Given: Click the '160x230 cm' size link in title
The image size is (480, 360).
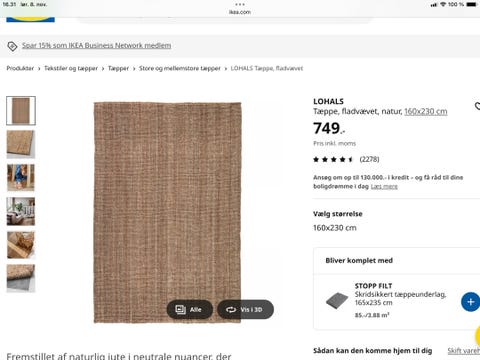Looking at the screenshot, I should [x=426, y=111].
